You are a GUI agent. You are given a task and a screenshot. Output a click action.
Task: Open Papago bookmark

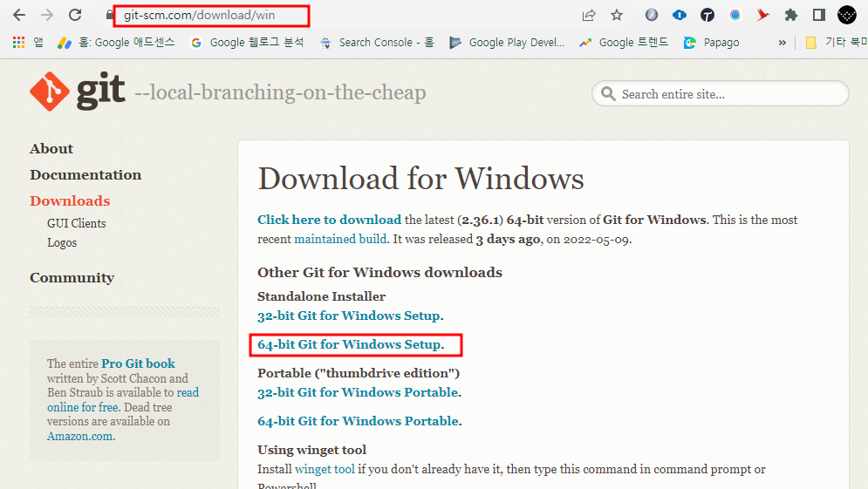[x=711, y=43]
